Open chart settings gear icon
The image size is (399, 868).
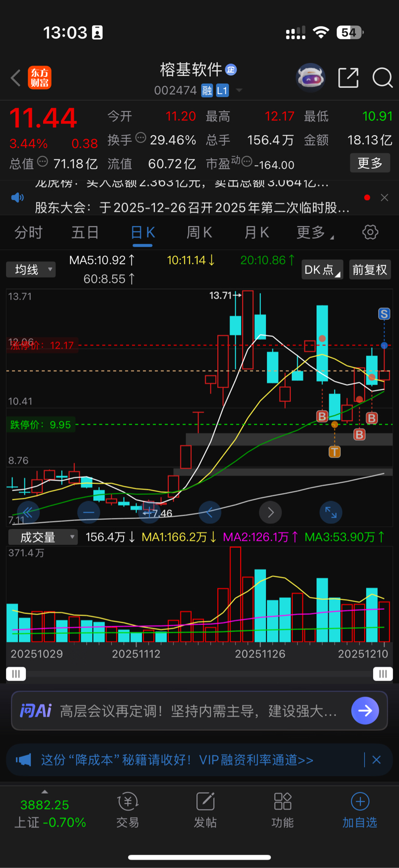point(370,232)
